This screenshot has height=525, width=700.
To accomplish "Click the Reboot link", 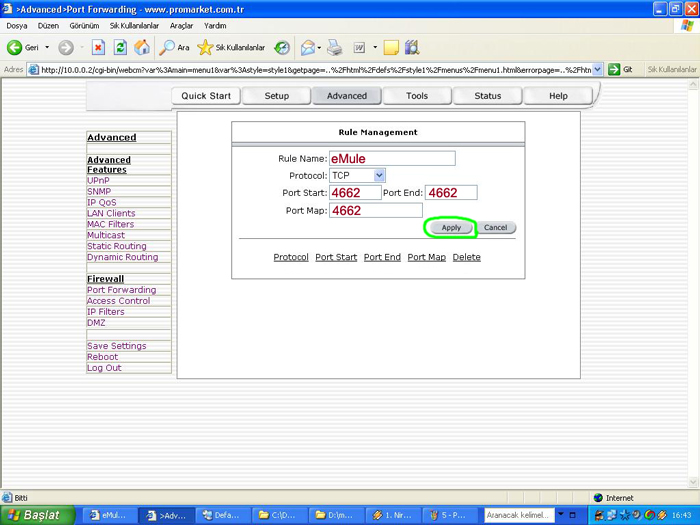I will [103, 357].
